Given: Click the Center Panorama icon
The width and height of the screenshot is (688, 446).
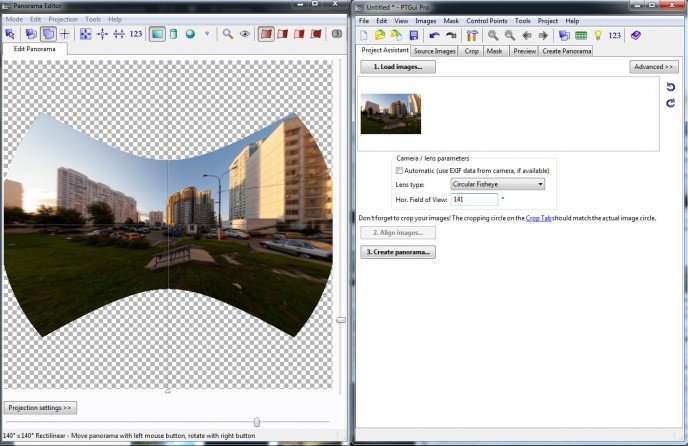Looking at the screenshot, I should (x=102, y=34).
